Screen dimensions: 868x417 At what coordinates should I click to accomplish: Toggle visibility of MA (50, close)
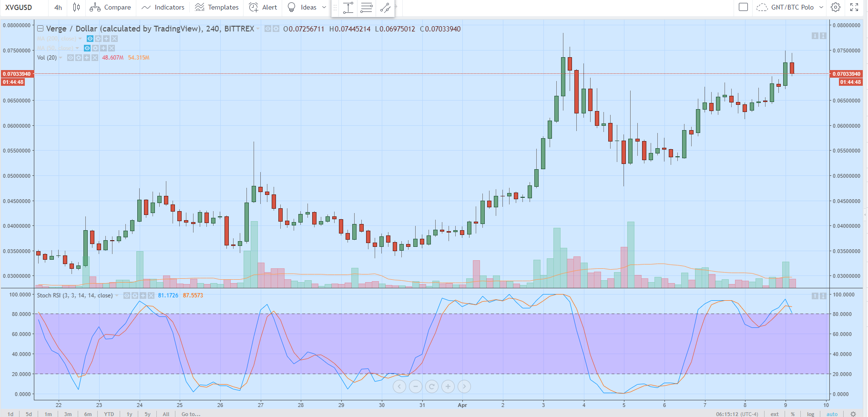[87, 48]
